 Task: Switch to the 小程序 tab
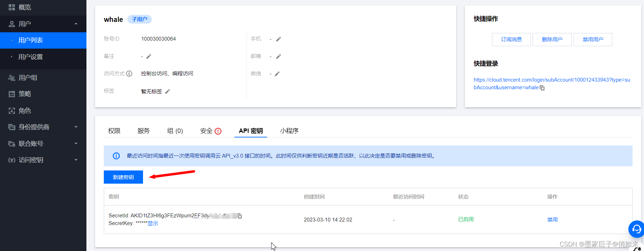click(289, 131)
